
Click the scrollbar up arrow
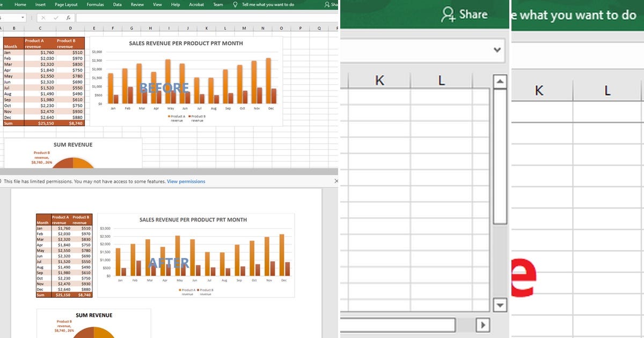pyautogui.click(x=500, y=80)
